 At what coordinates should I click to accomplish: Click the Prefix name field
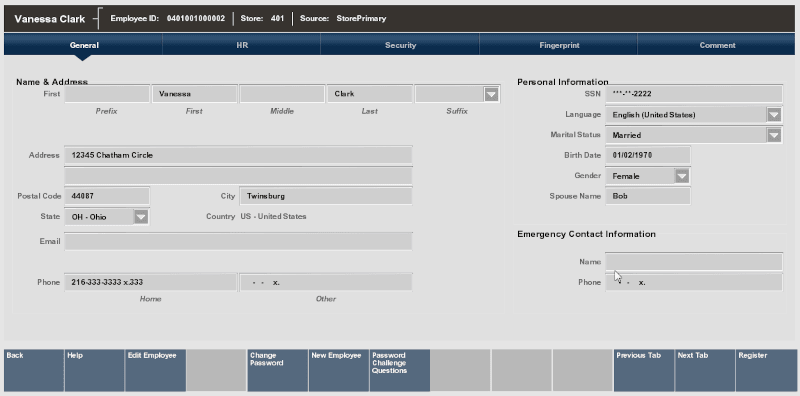coord(107,94)
